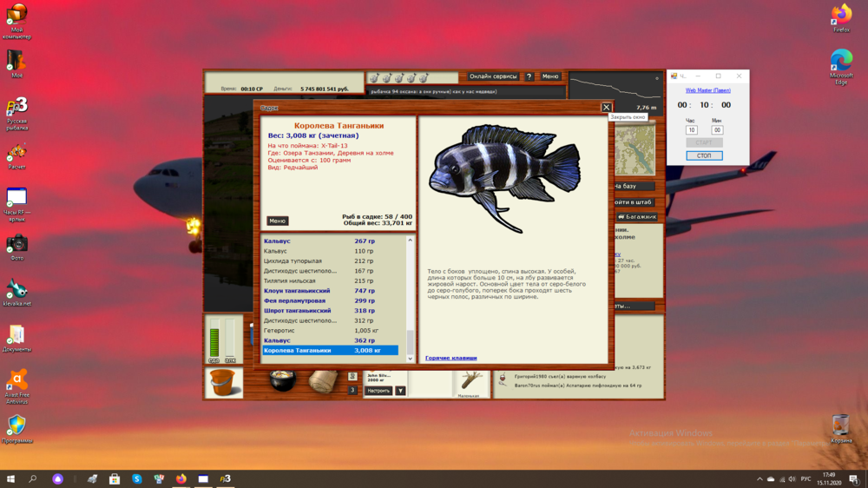Screen dimensions: 868x488
Task: Click the СТАРТ button in timer window
Action: [x=704, y=142]
